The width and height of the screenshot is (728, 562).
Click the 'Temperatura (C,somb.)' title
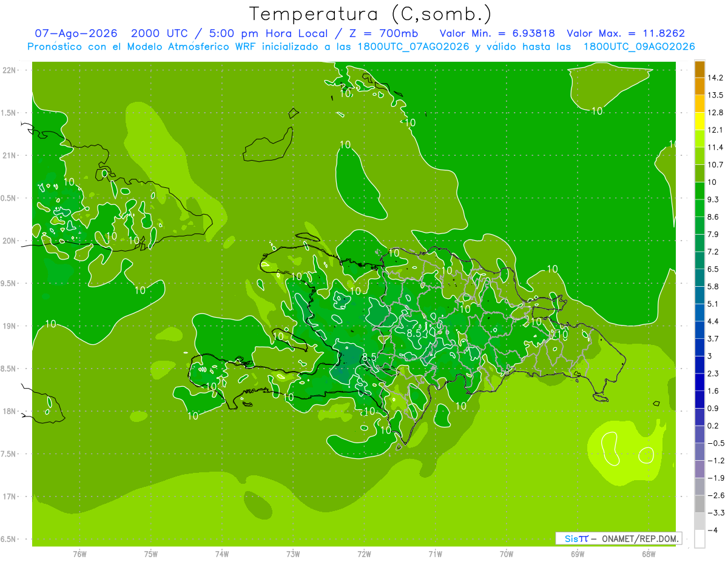371,14
